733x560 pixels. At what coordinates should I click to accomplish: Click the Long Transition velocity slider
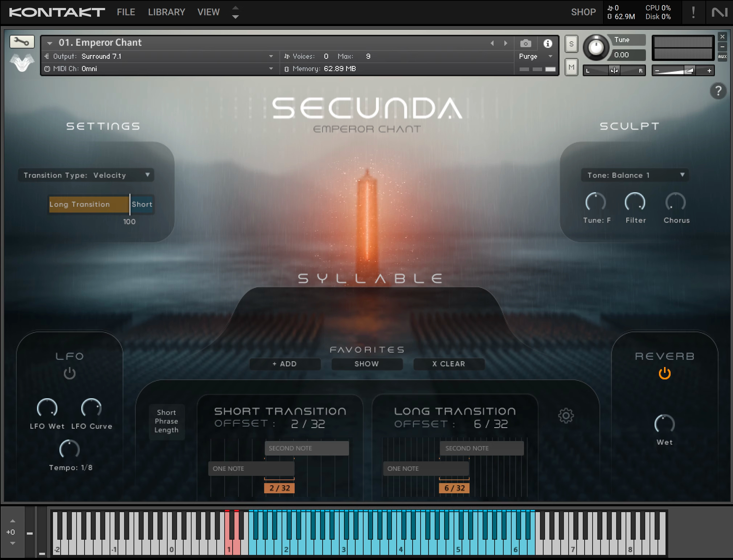coord(89,204)
